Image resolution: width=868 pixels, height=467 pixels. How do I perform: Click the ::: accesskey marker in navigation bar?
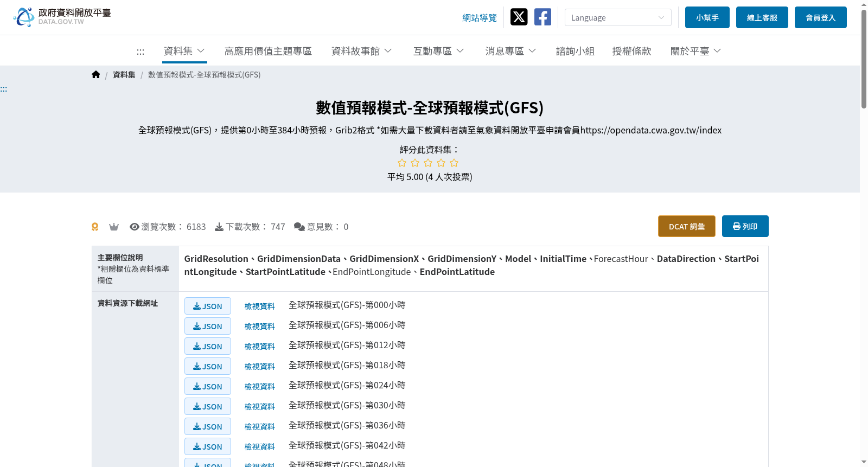141,52
